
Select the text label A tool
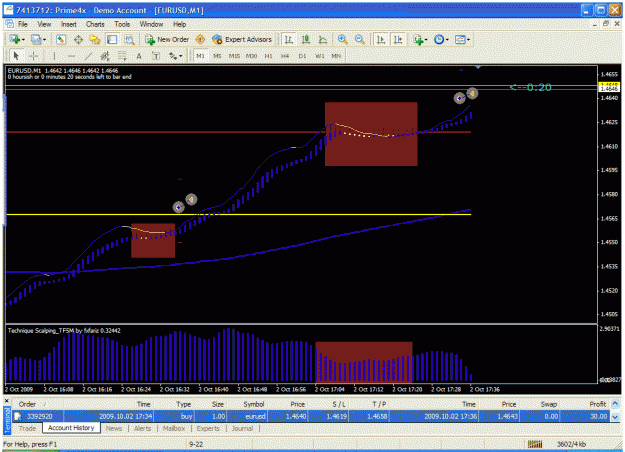139,56
